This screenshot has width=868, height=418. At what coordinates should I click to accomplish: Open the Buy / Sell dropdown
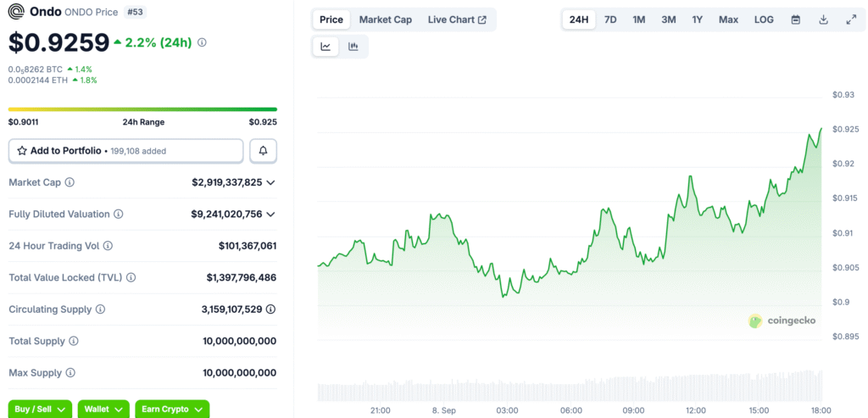[40, 410]
